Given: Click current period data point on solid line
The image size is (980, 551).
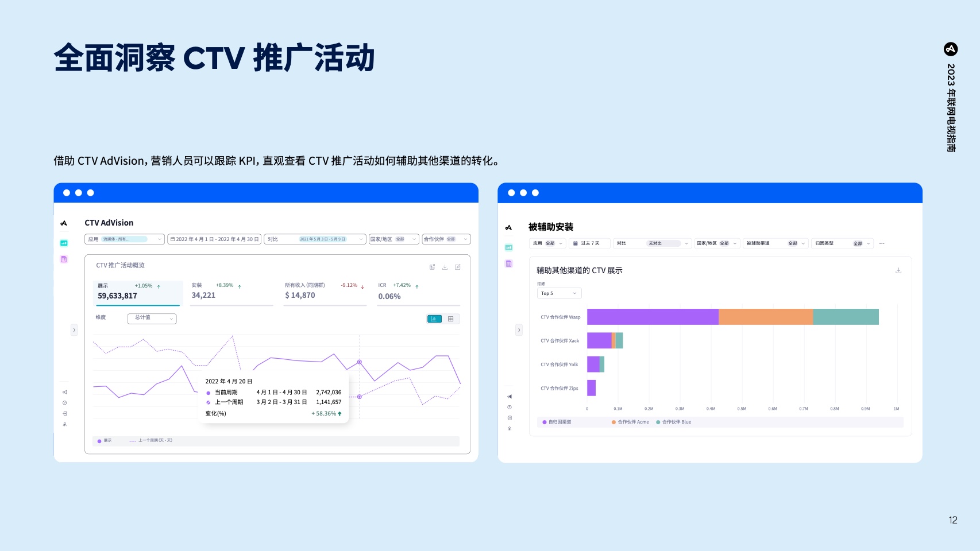Looking at the screenshot, I should click(x=360, y=362).
